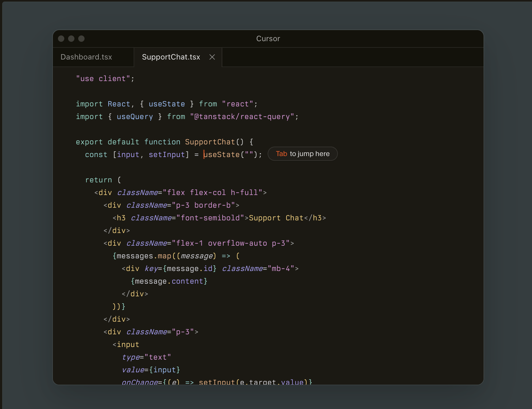This screenshot has height=409, width=532.
Task: Click the "@tanstack/react-query" module string
Action: coord(244,117)
